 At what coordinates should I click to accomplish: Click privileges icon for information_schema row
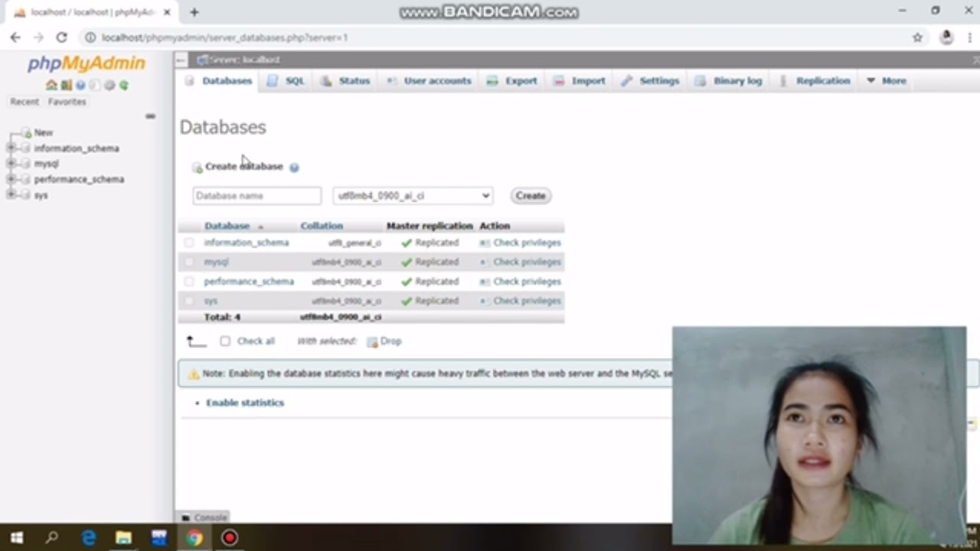[x=484, y=243]
